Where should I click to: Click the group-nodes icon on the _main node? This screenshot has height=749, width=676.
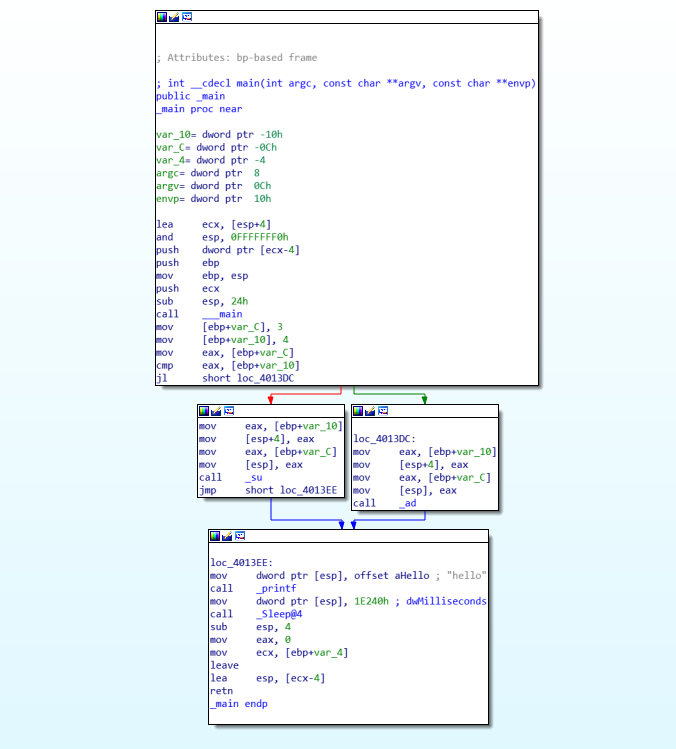pos(187,17)
